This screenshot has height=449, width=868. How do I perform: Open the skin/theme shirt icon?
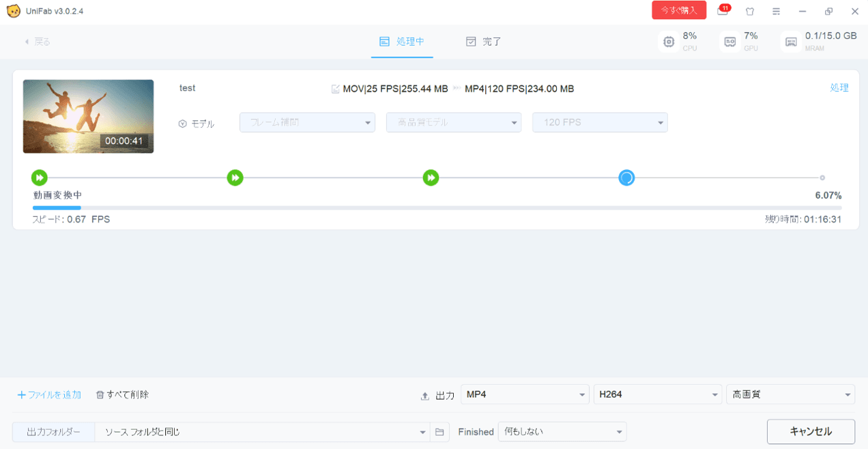tap(749, 12)
